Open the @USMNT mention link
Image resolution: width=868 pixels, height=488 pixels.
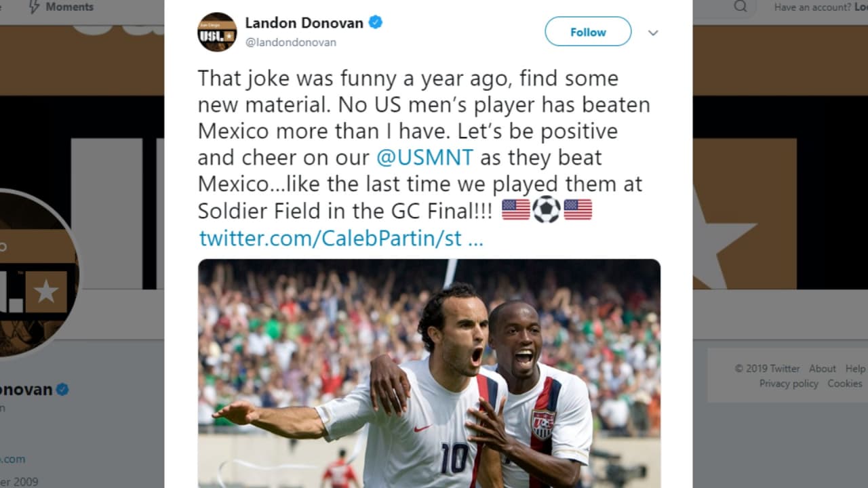pyautogui.click(x=425, y=157)
